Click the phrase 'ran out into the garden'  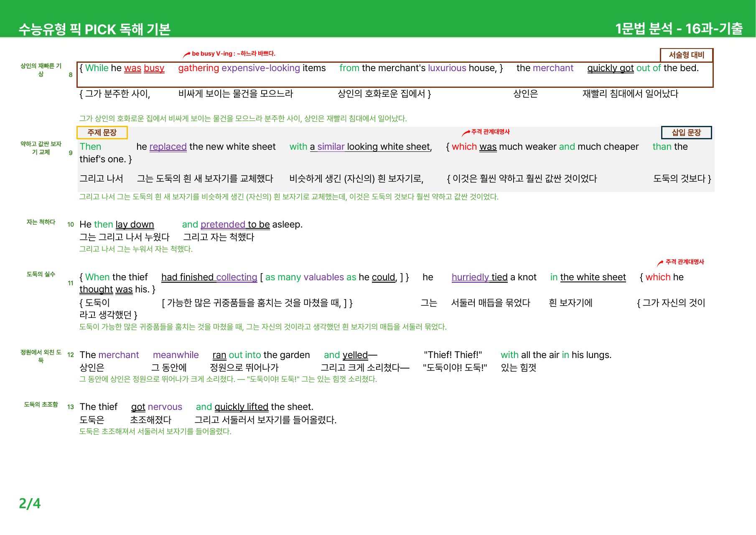261,355
